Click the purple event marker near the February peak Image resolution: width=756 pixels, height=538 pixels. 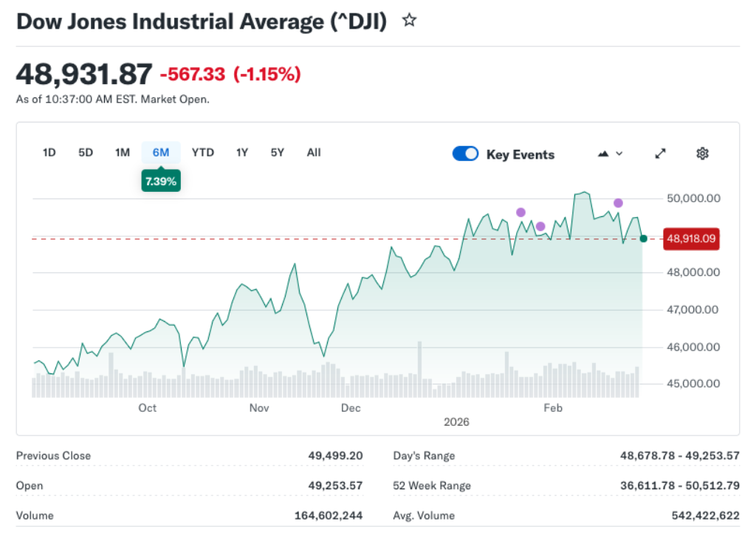(619, 202)
